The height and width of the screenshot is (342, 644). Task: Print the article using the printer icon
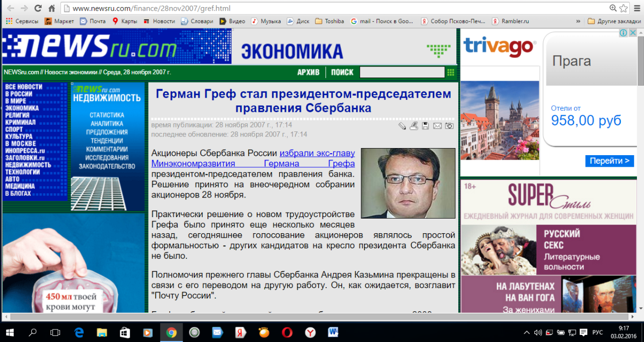pyautogui.click(x=414, y=126)
